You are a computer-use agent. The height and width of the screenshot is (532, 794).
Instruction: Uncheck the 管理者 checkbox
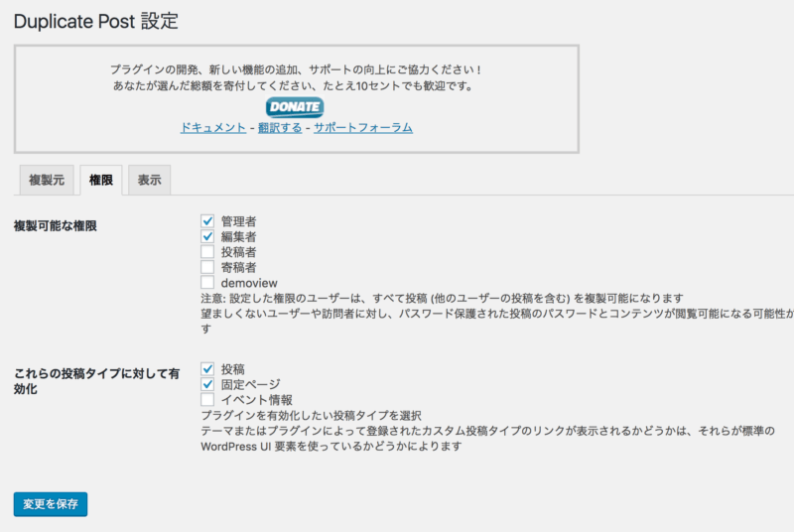pyautogui.click(x=207, y=221)
